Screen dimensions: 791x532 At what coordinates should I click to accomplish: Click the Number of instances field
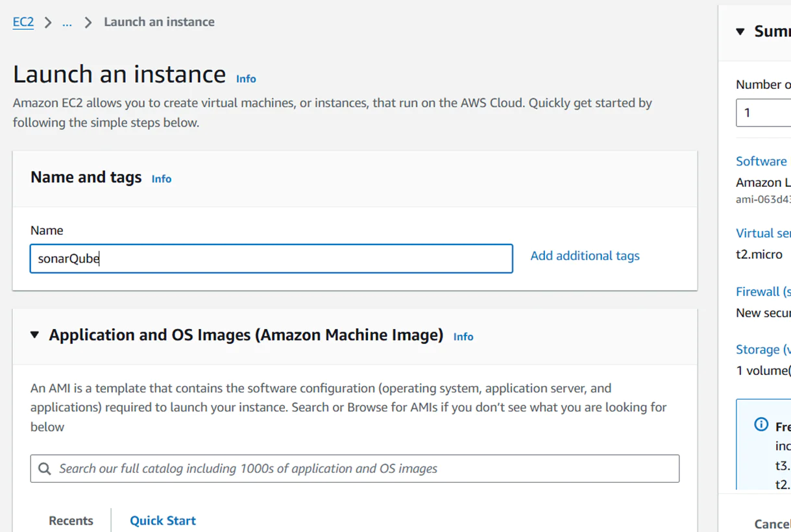click(764, 112)
